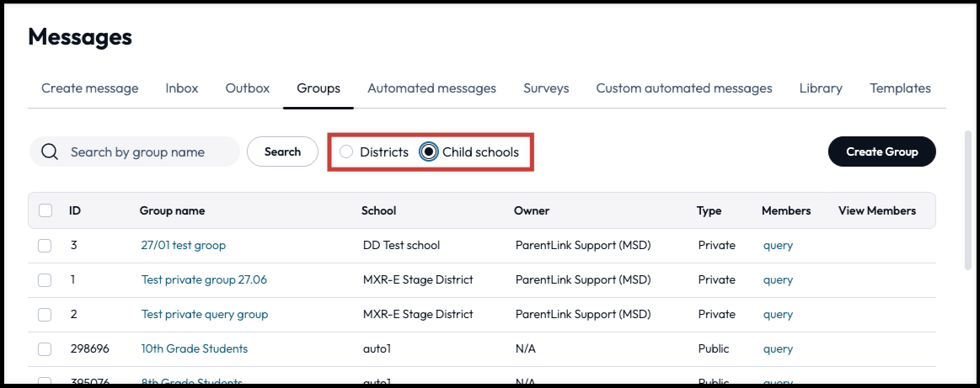Open Test private group 27.06 link

point(204,279)
